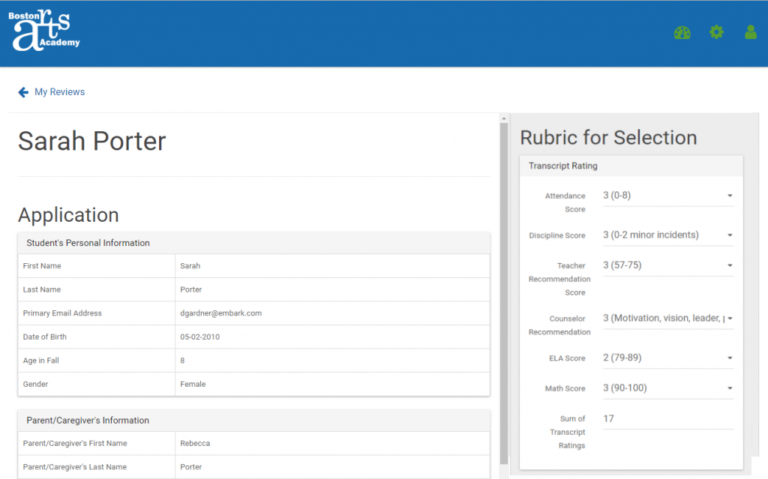Expand the Counselor Recommendation dropdown
Image resolution: width=768 pixels, height=479 pixels.
[x=667, y=318]
